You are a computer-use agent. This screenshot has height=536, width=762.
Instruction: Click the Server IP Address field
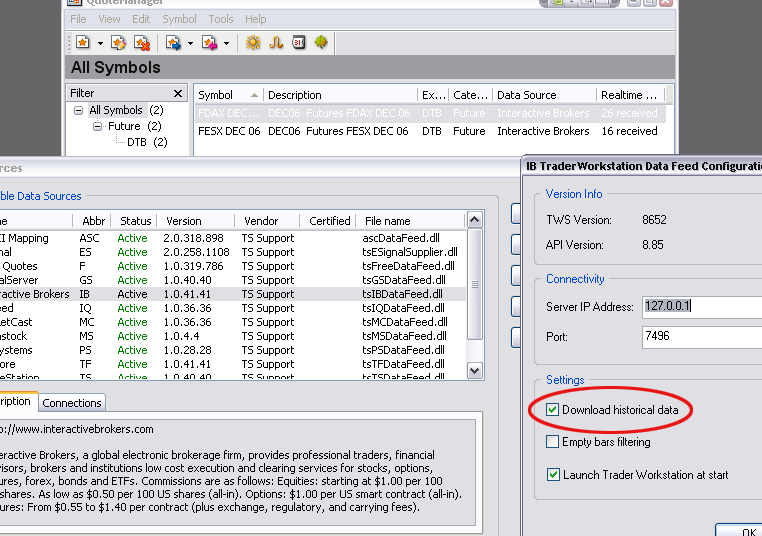pyautogui.click(x=702, y=307)
